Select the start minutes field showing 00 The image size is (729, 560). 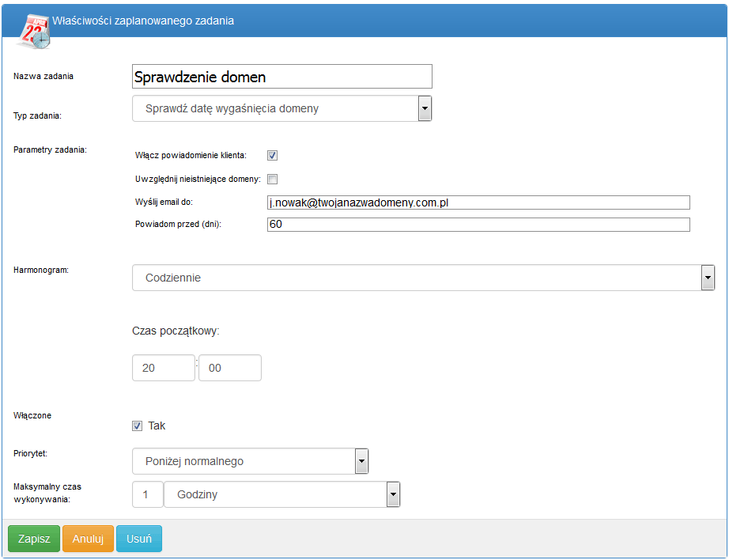(230, 368)
